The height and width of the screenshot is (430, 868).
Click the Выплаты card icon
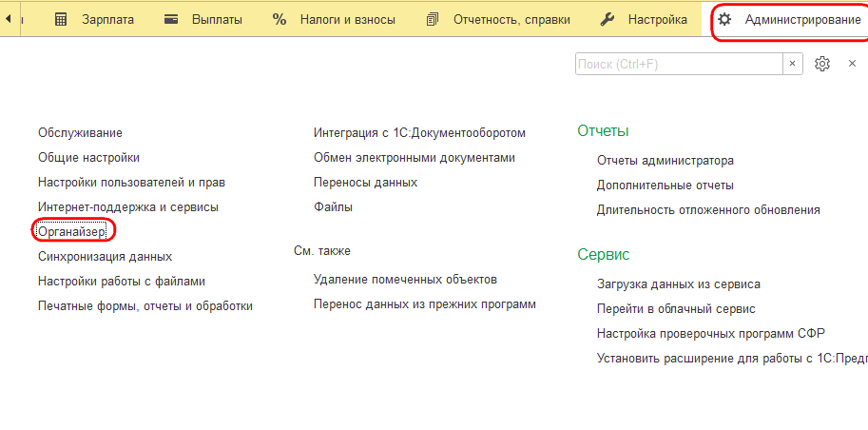pyautogui.click(x=171, y=20)
